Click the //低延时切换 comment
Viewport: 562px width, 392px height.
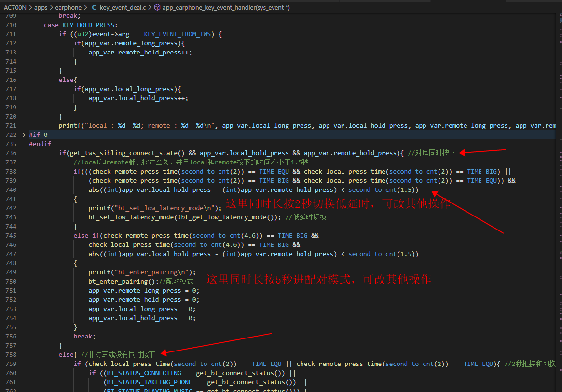pos(306,217)
